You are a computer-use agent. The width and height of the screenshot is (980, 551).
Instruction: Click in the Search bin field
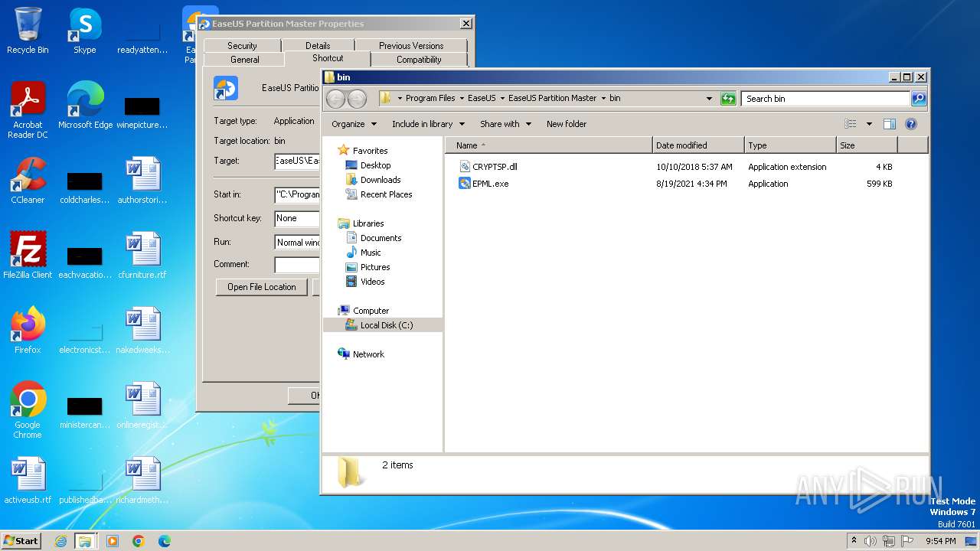[x=825, y=99]
